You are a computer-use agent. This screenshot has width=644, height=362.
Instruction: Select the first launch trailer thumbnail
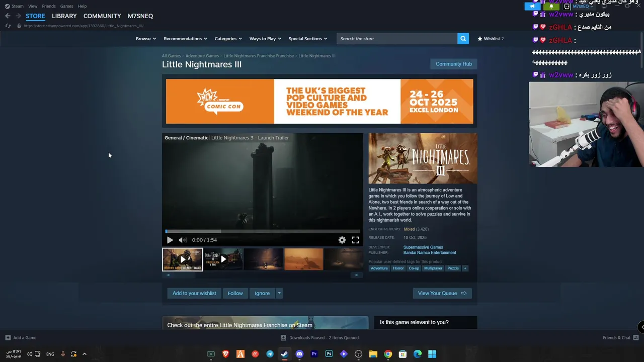point(182,259)
